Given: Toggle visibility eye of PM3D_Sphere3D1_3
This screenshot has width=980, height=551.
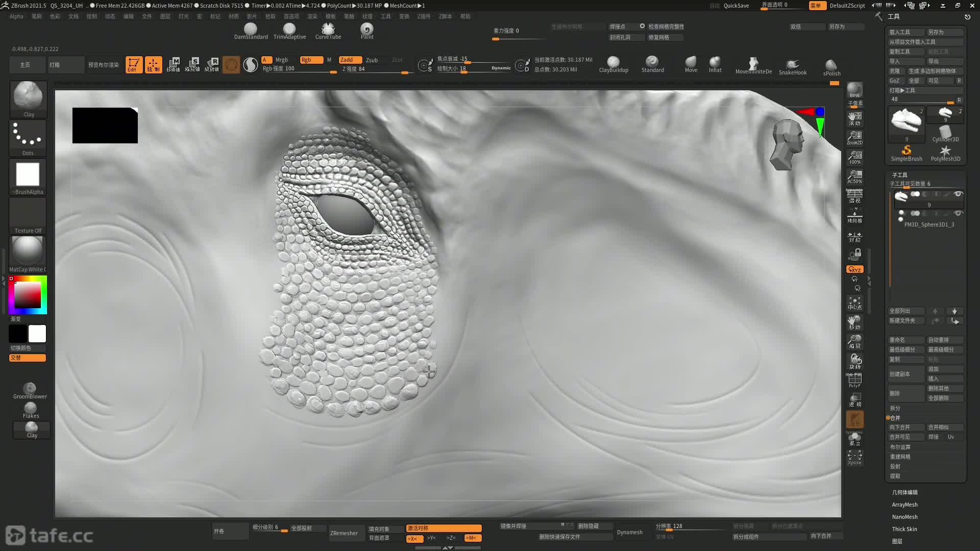Looking at the screenshot, I should [958, 213].
